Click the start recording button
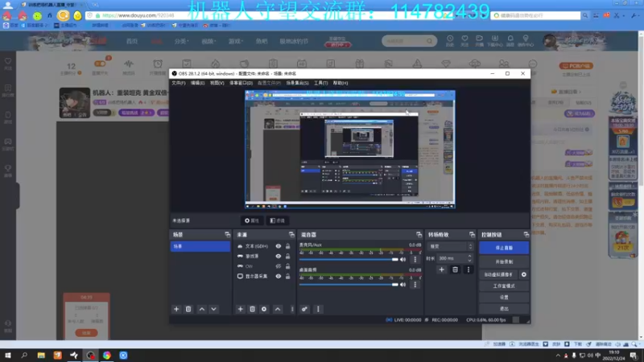 click(504, 262)
